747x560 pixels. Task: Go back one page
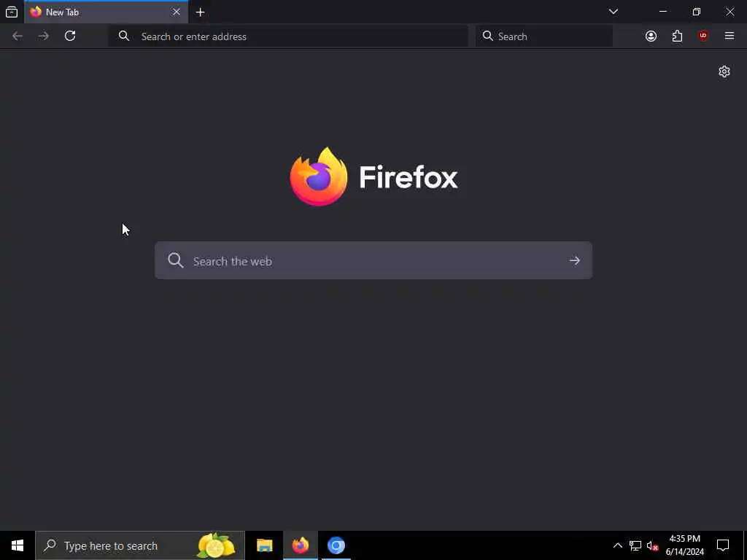pyautogui.click(x=18, y=36)
